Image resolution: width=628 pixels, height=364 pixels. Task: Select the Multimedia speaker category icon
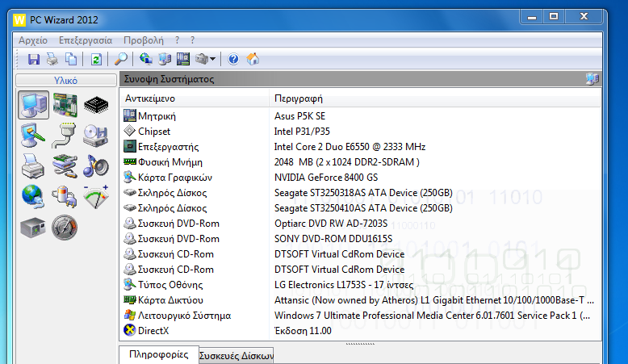tap(96, 165)
